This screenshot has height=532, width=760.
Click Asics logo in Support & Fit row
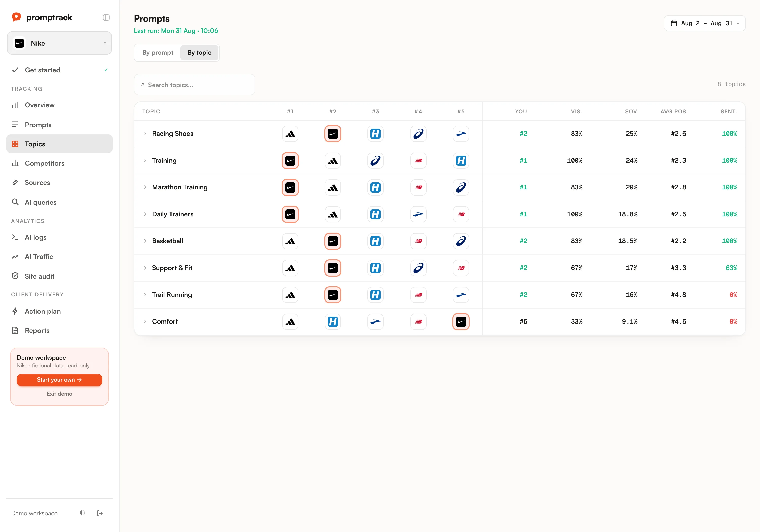click(x=419, y=268)
